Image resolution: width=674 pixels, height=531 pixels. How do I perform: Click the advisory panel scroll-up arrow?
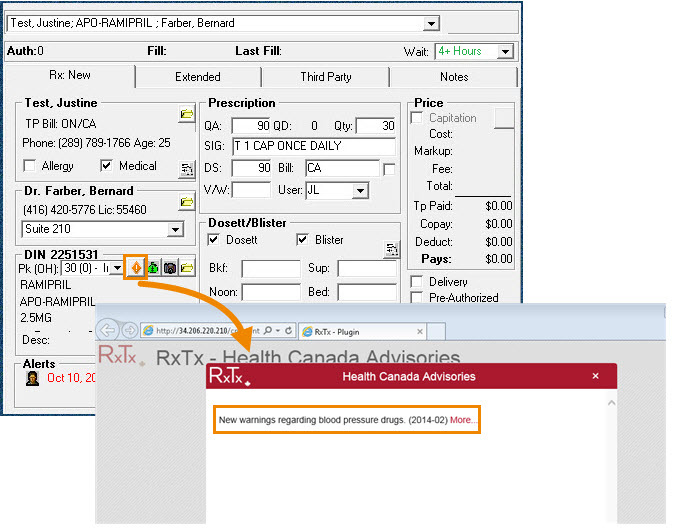(611, 403)
